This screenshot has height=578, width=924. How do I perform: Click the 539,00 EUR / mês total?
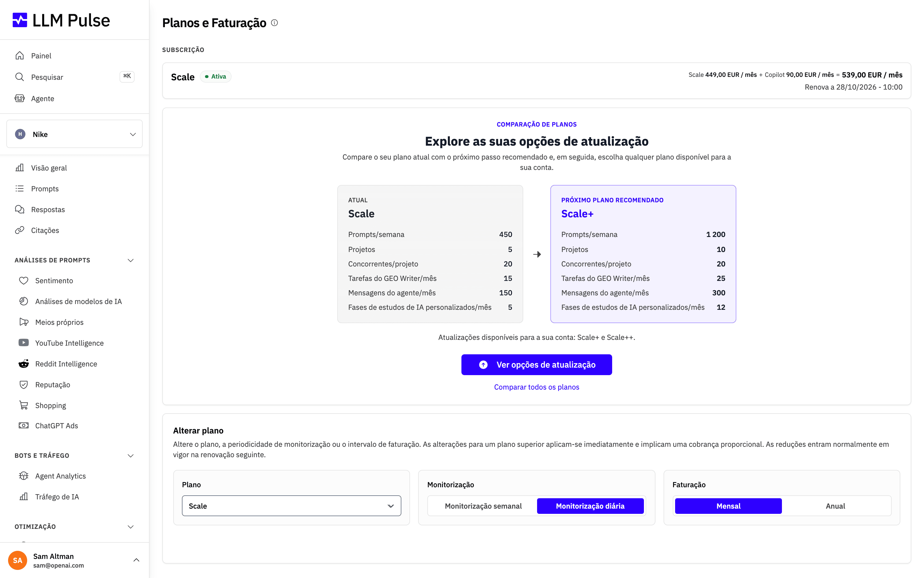click(872, 75)
